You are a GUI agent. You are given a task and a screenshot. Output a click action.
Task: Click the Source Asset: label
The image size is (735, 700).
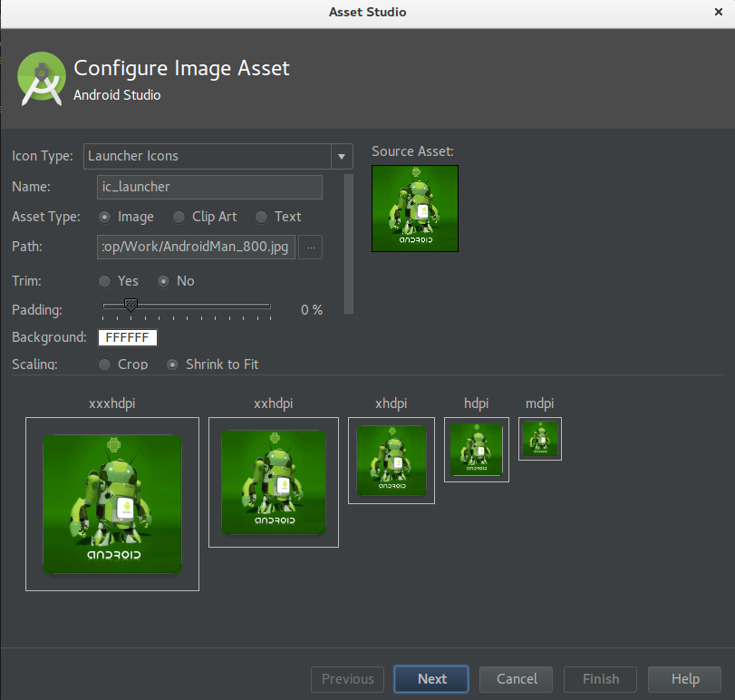coord(412,151)
